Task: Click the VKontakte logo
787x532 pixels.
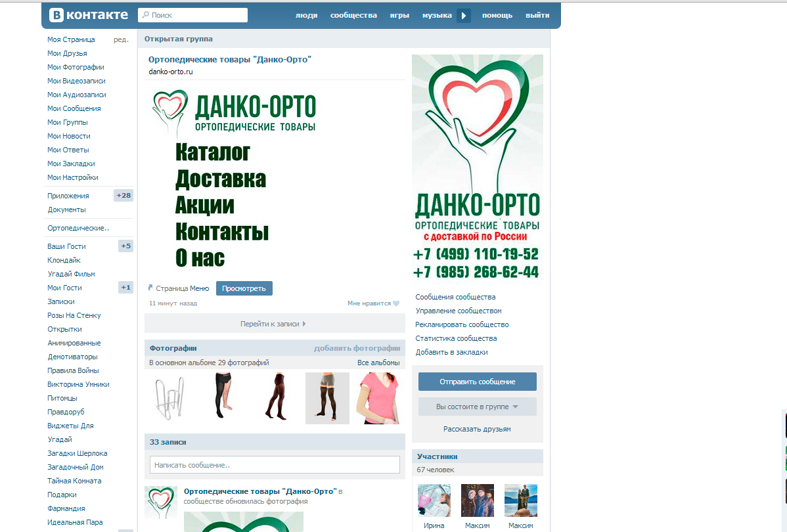Action: [x=89, y=15]
